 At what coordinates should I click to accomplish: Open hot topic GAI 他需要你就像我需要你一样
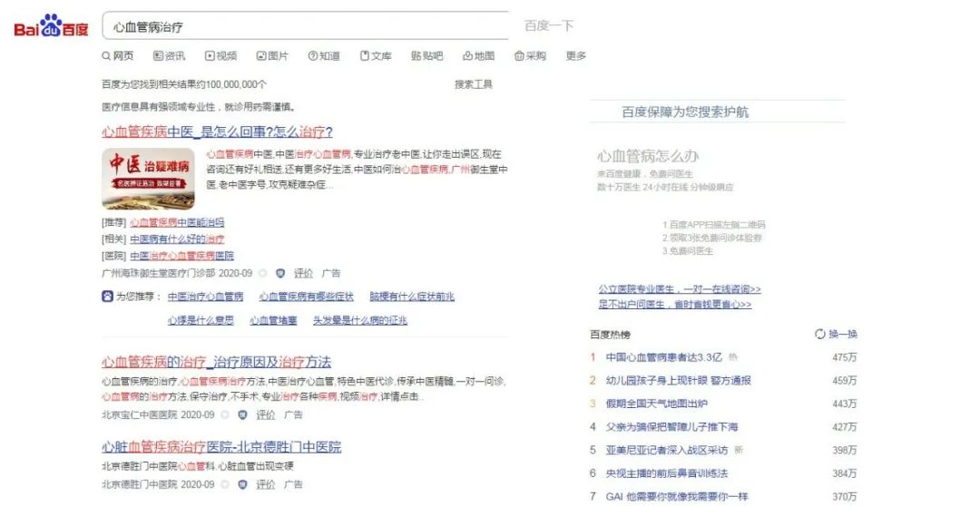[676, 497]
